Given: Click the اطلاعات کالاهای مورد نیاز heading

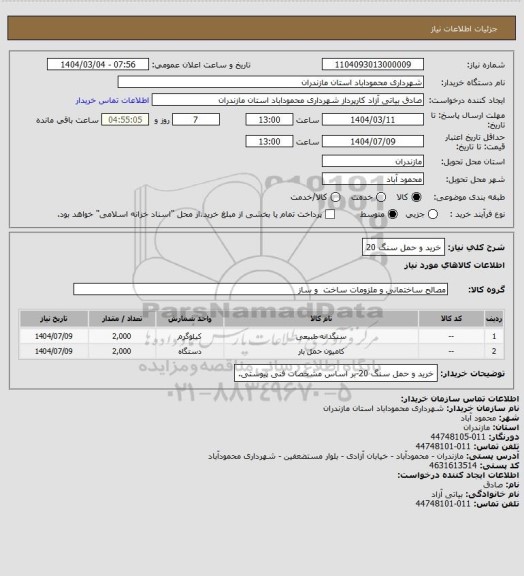Looking at the screenshot, I should 454,265.
